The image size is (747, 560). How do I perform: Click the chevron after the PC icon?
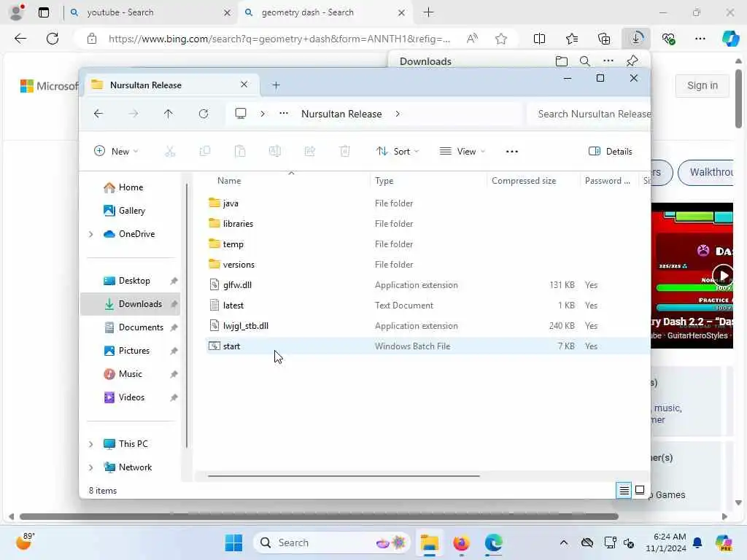pos(263,114)
